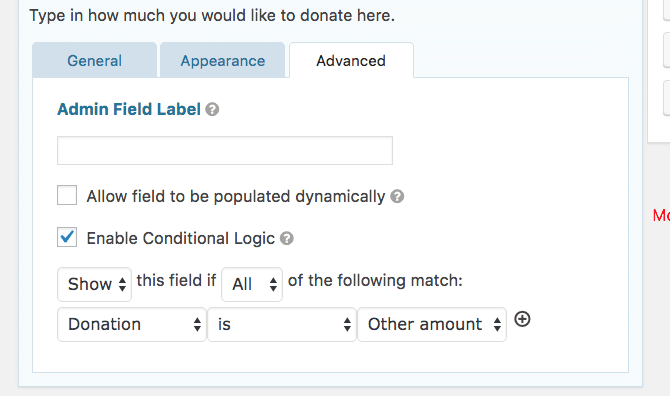This screenshot has height=396, width=670.
Task: Change the All/Any match dropdown
Action: pyautogui.click(x=252, y=284)
